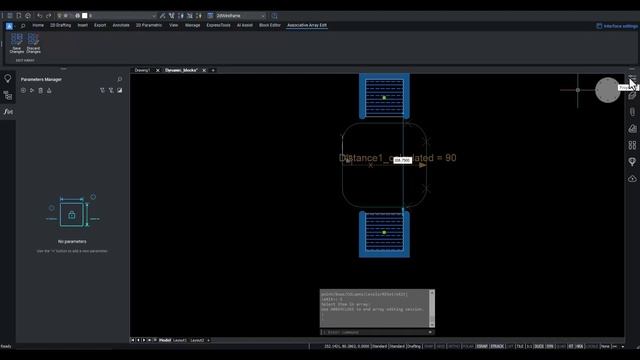Add a new layout with the plus button
640x360 pixels.
pyautogui.click(x=208, y=340)
